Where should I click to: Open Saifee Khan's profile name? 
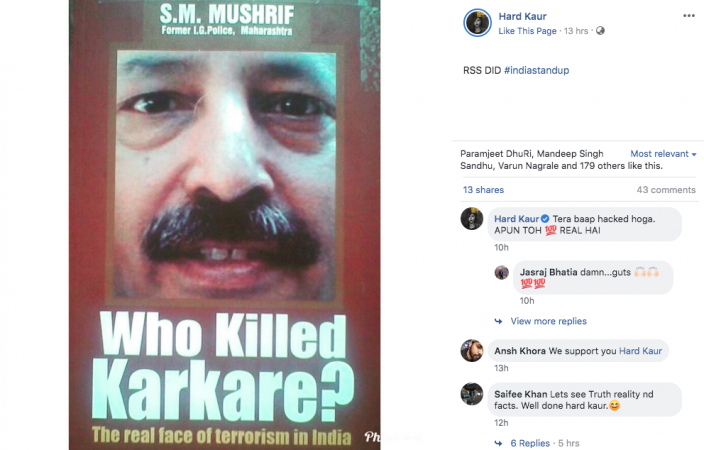click(520, 394)
